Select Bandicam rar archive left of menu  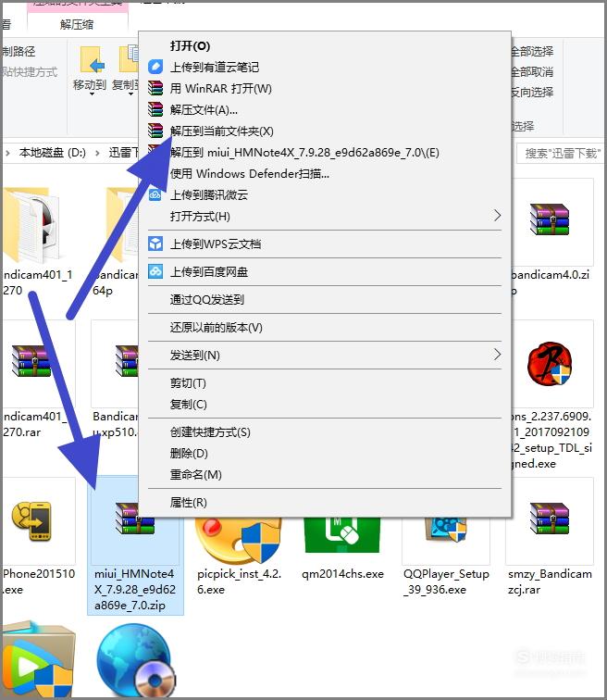(x=127, y=361)
